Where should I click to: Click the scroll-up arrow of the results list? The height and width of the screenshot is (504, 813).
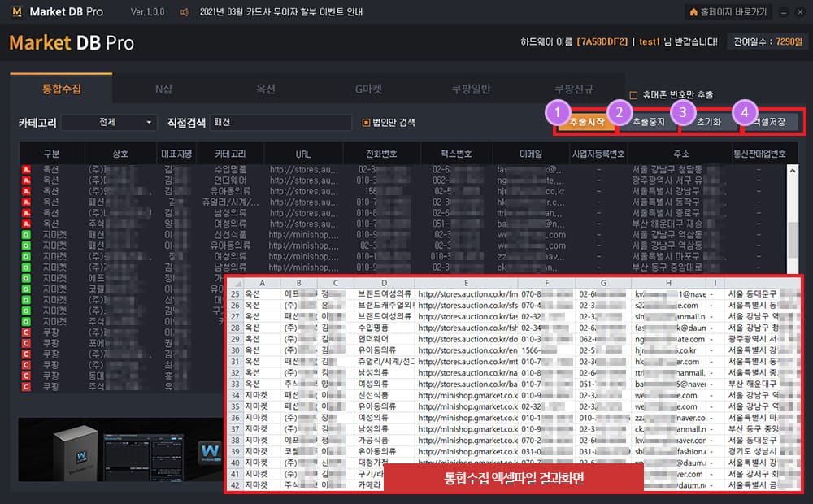click(x=792, y=170)
